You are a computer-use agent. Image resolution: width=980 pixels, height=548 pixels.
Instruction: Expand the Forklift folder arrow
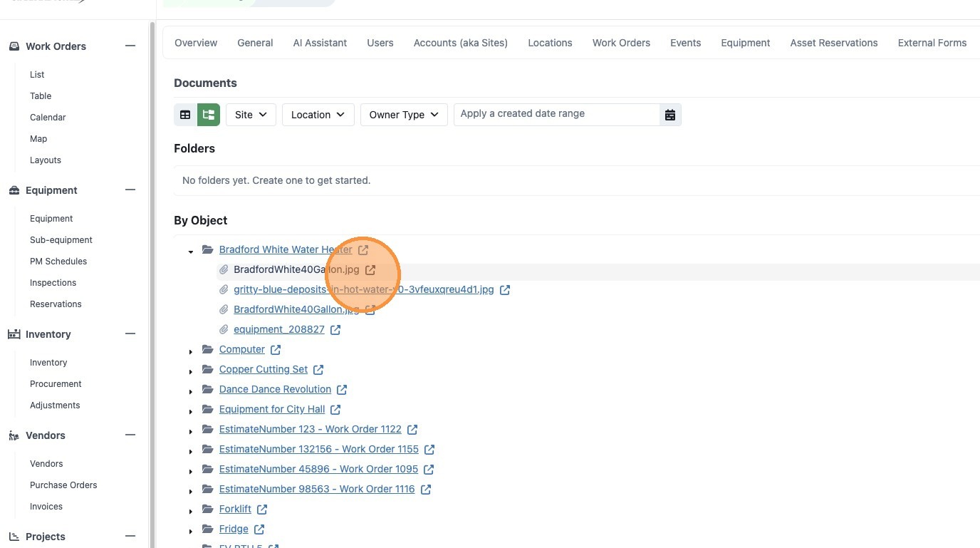(191, 511)
